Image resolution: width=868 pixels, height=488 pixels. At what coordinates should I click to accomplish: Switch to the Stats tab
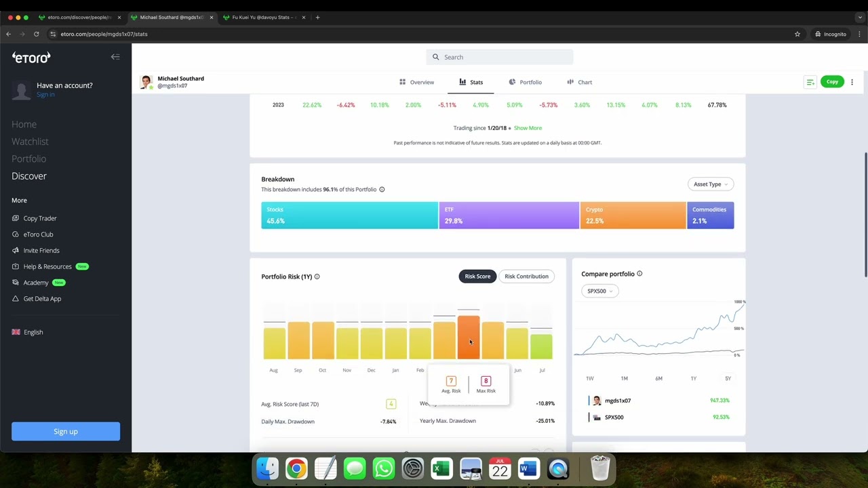click(471, 82)
